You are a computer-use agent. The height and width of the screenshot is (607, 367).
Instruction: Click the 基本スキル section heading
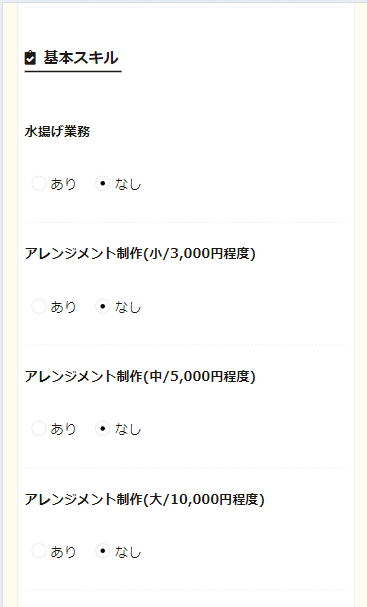click(x=81, y=58)
